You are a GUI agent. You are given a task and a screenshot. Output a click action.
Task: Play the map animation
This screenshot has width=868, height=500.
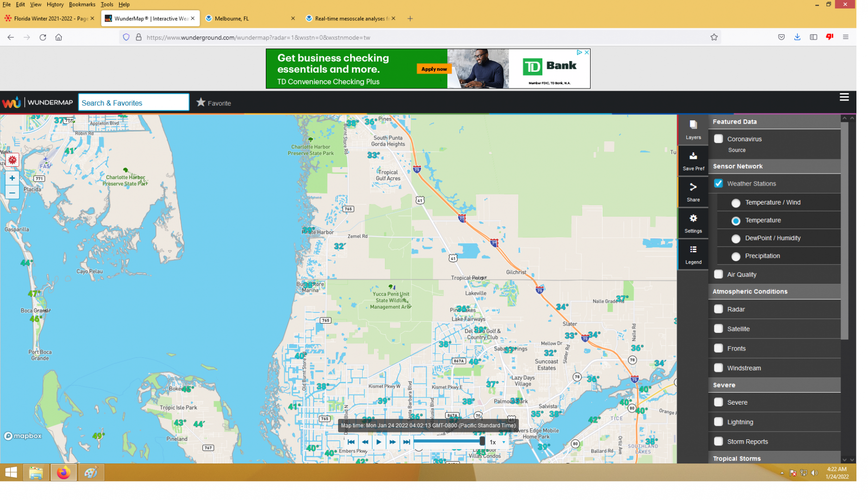pyautogui.click(x=384, y=448)
